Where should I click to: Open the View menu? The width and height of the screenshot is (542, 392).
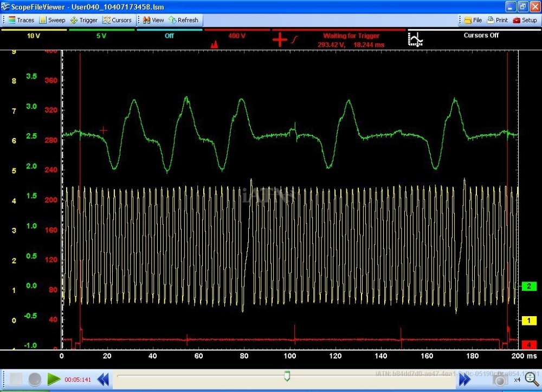(153, 20)
